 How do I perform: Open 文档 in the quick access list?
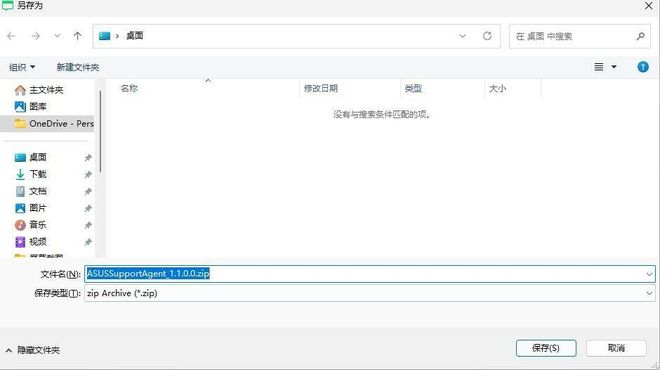(30, 191)
